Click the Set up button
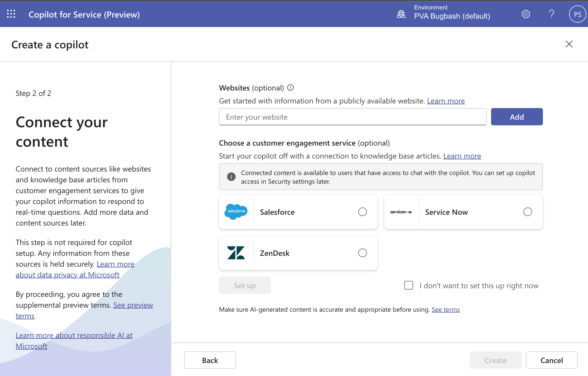 [244, 285]
